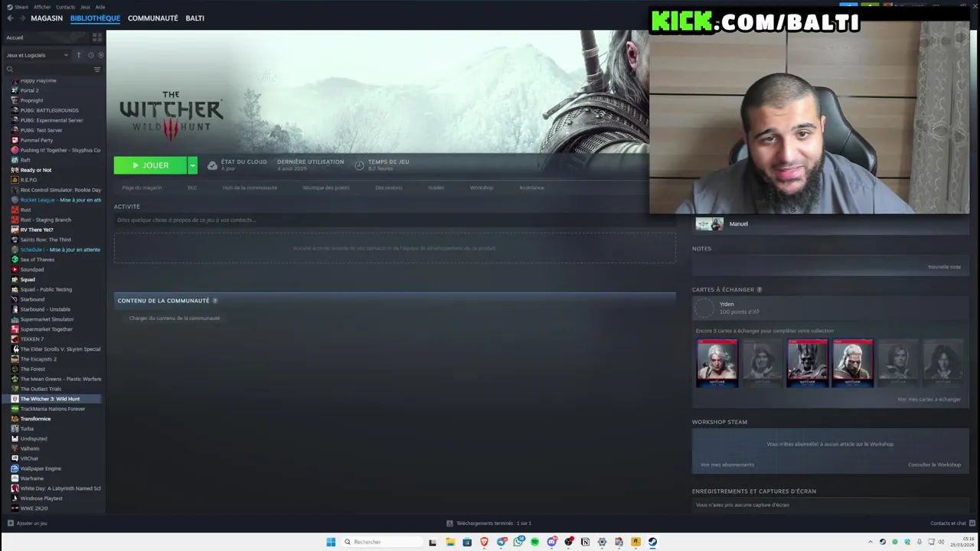Open the Téléchargements terminés status

489,523
